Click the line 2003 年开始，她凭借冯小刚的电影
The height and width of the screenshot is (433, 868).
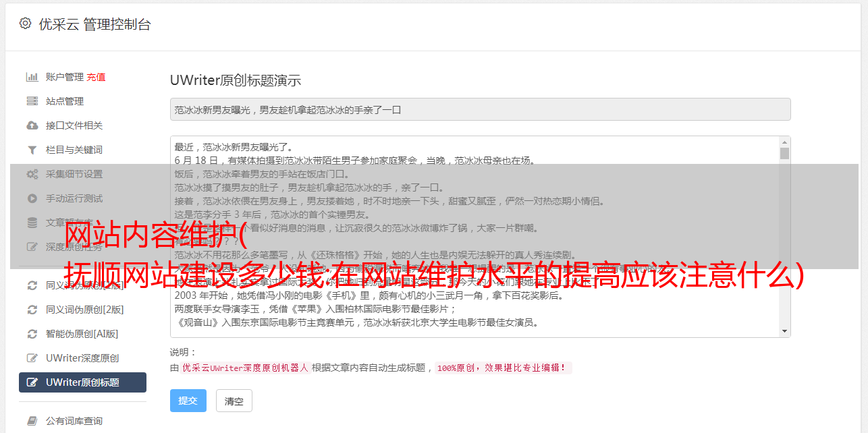click(369, 295)
